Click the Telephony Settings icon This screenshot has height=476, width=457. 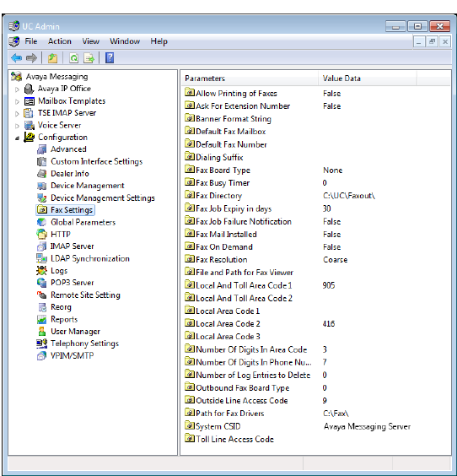(41, 343)
